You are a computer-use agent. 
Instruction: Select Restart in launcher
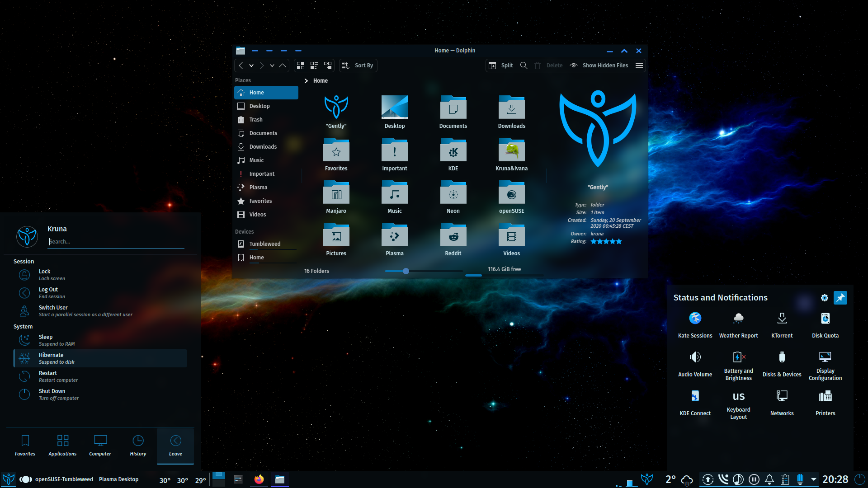coord(100,376)
